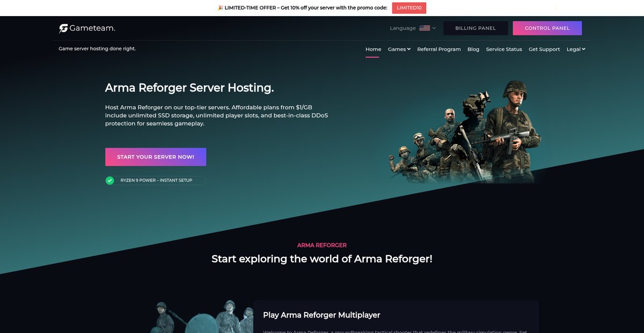Open the Referral Program page
This screenshot has height=333, width=644.
coord(439,49)
